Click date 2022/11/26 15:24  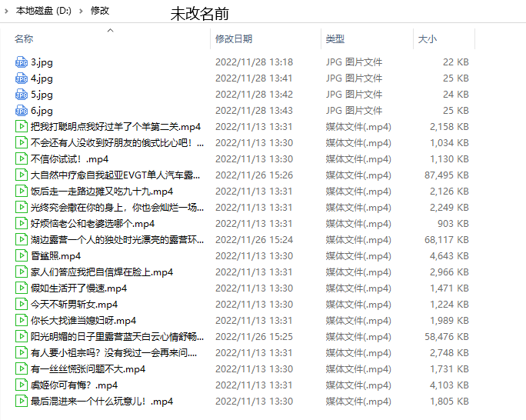pyautogui.click(x=254, y=239)
